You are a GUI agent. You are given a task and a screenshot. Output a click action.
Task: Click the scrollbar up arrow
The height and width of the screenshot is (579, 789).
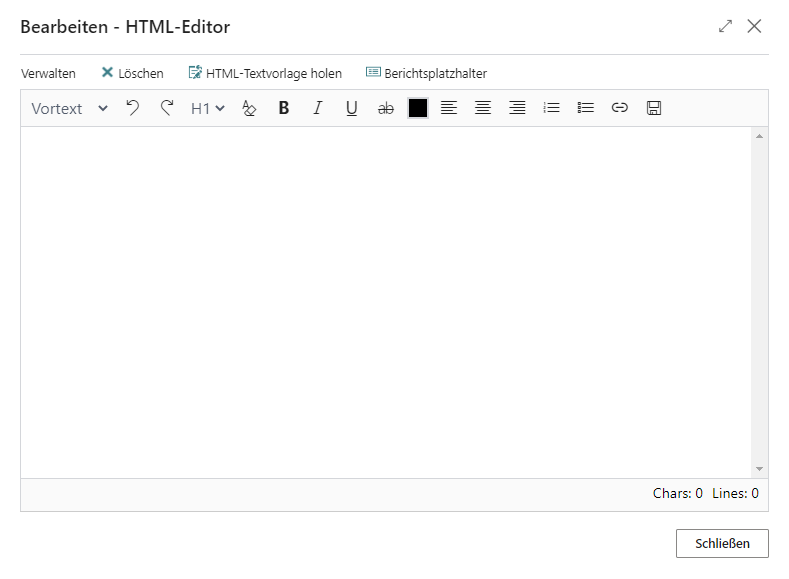point(759,136)
